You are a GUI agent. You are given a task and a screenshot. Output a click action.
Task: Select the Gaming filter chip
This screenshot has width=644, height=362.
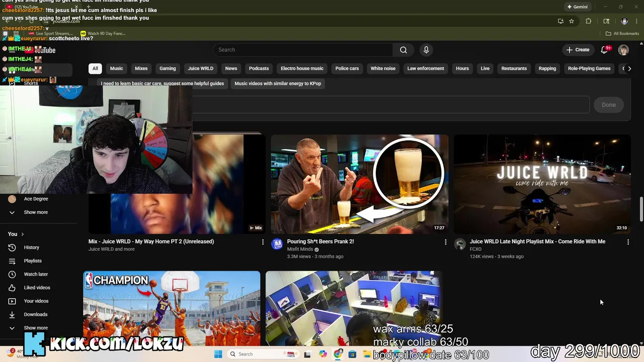coord(168,68)
